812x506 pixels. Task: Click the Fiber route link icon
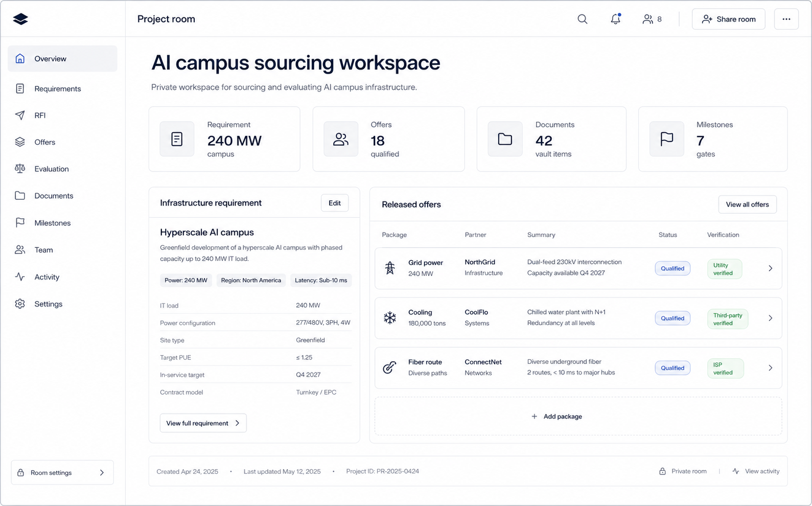point(389,367)
